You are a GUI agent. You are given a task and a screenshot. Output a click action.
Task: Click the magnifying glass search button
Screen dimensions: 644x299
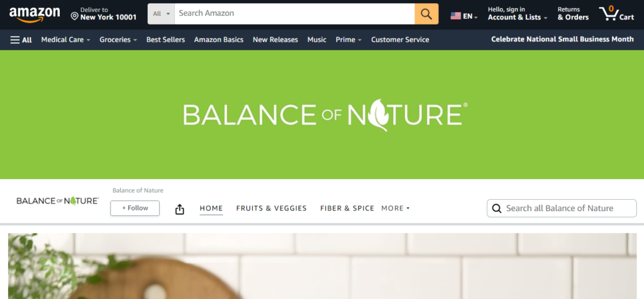[x=426, y=14]
